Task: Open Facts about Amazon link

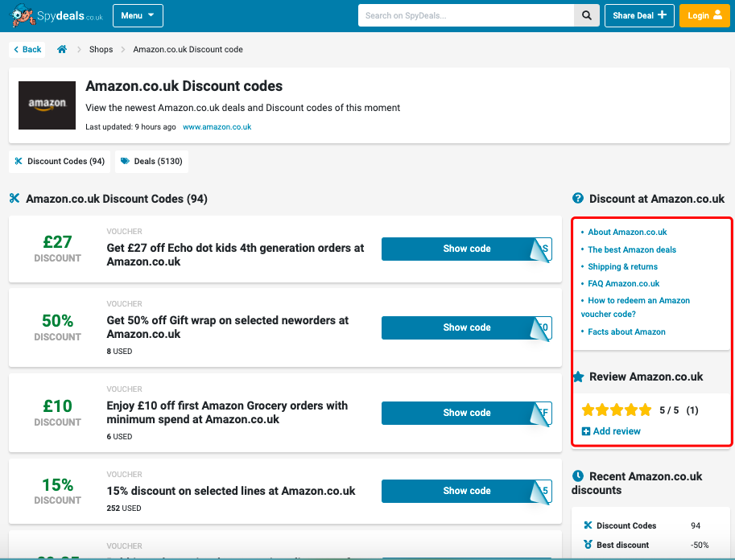Action: [626, 331]
